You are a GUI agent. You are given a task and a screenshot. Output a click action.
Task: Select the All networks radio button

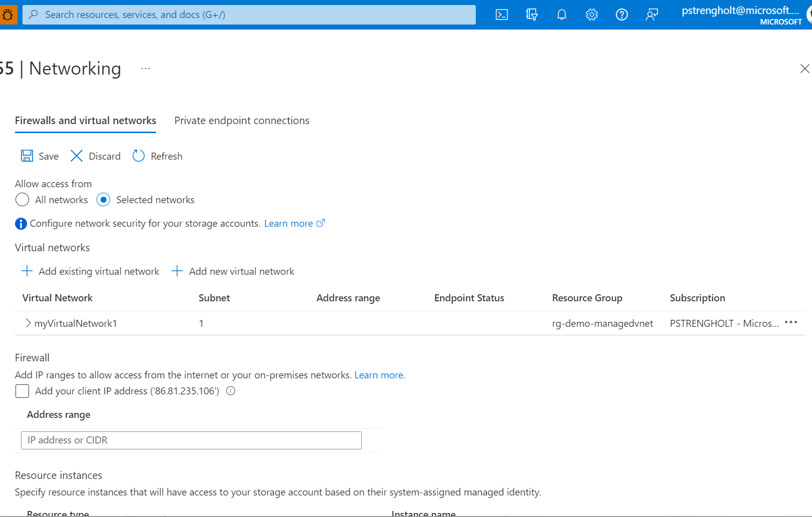(x=22, y=200)
